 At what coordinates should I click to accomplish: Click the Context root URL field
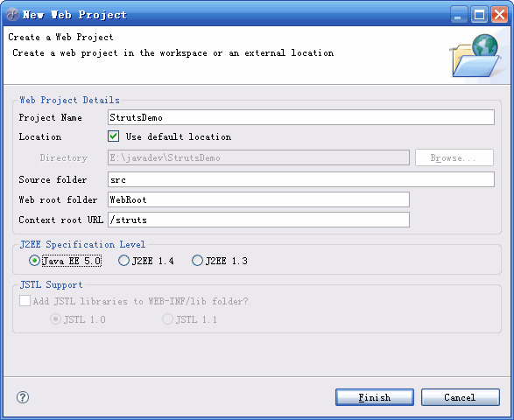(258, 220)
